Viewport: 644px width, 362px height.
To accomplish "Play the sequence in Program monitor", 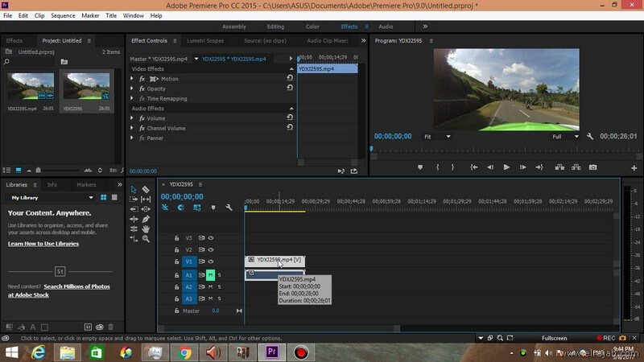I will (x=506, y=167).
